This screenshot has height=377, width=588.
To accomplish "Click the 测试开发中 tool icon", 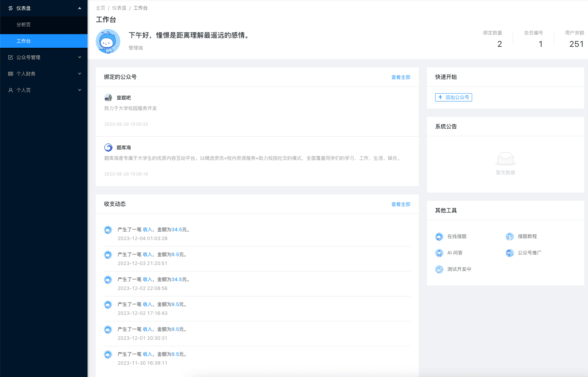I will (439, 269).
